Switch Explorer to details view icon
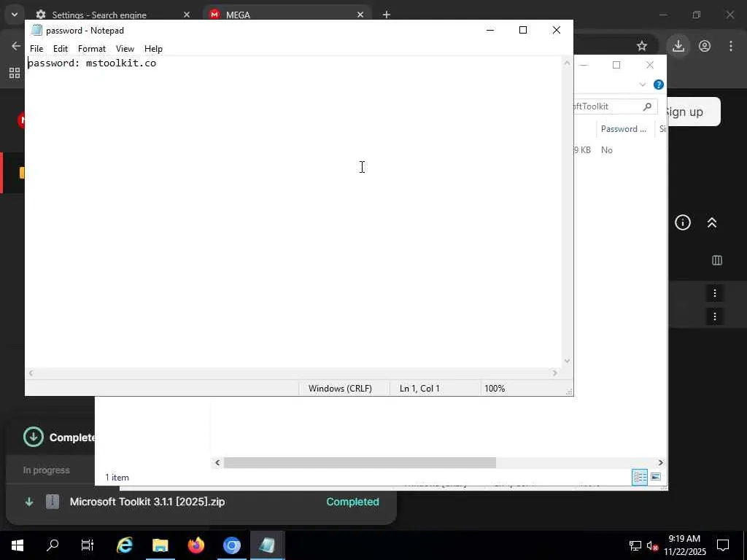 click(639, 477)
